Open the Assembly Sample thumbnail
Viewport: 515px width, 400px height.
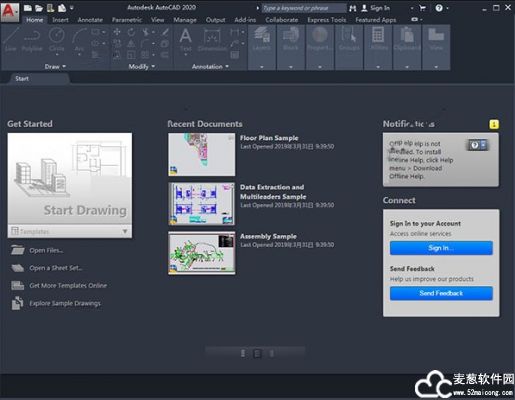[x=202, y=253]
